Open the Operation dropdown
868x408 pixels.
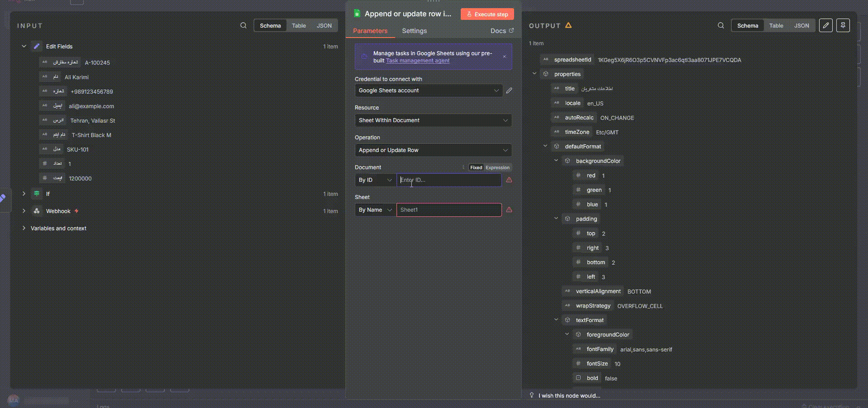coord(433,150)
